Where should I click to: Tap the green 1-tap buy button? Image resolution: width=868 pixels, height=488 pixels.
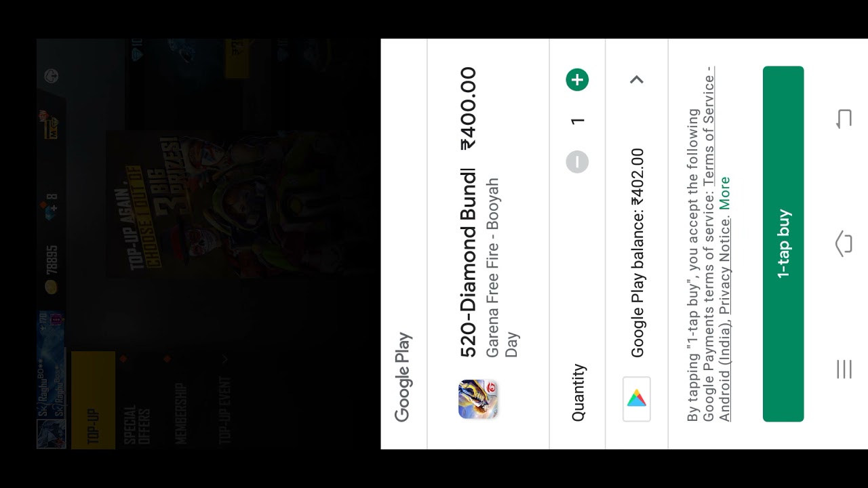point(783,244)
